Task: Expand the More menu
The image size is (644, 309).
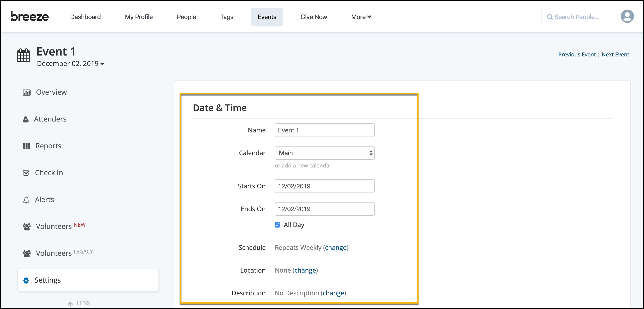Action: pyautogui.click(x=361, y=17)
